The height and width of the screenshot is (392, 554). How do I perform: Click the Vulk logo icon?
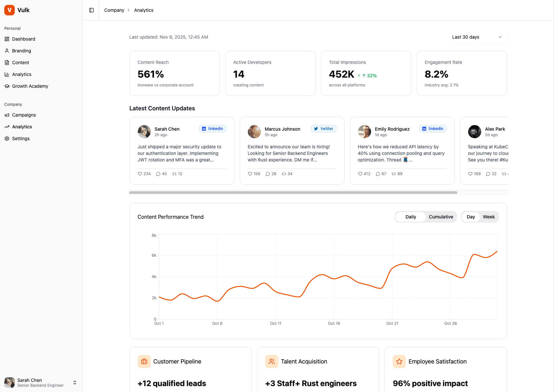[9, 10]
